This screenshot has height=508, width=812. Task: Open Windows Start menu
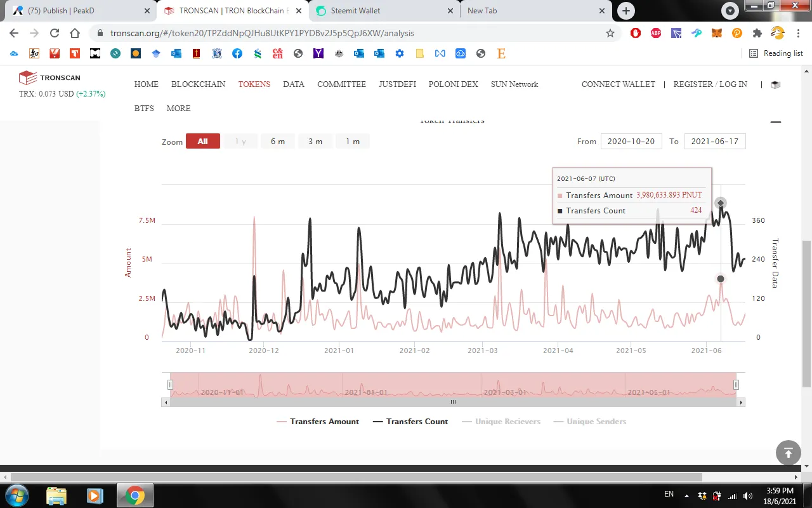tap(16, 495)
